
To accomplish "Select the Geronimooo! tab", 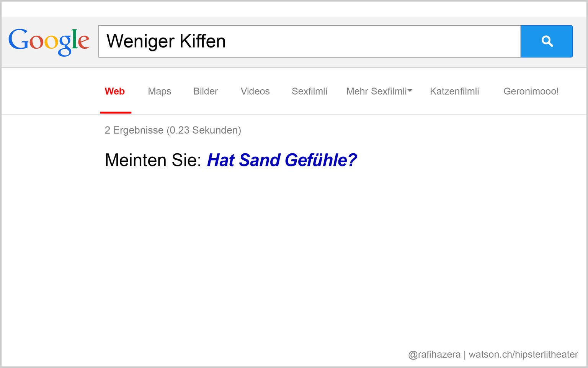I will (531, 91).
